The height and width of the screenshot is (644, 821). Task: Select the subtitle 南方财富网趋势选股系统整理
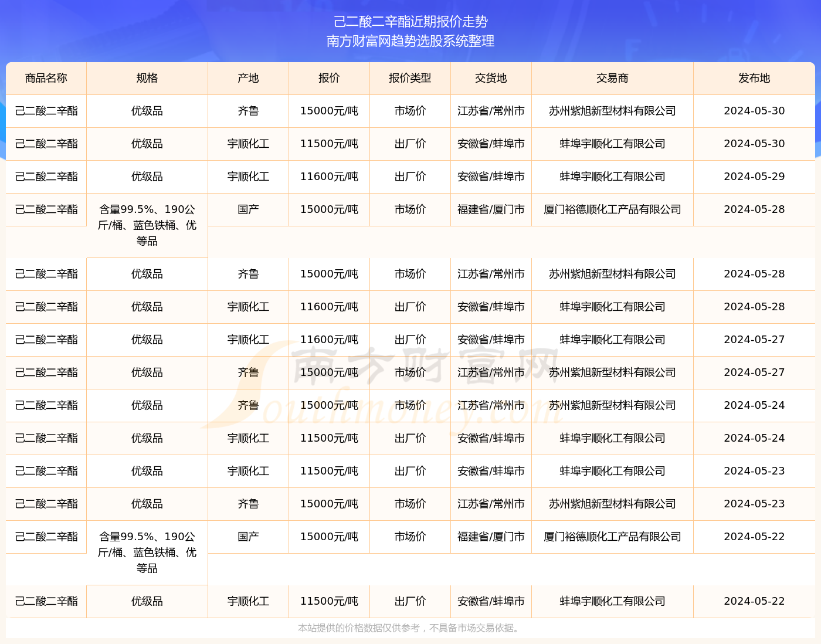tap(410, 41)
